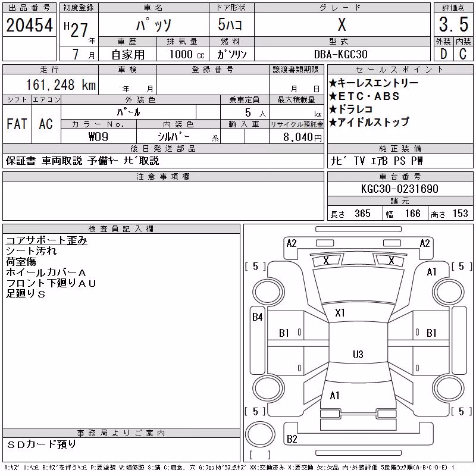Screen dimensions: 476x476
Task: Select displacement value 1000 cc
Action: pyautogui.click(x=187, y=54)
